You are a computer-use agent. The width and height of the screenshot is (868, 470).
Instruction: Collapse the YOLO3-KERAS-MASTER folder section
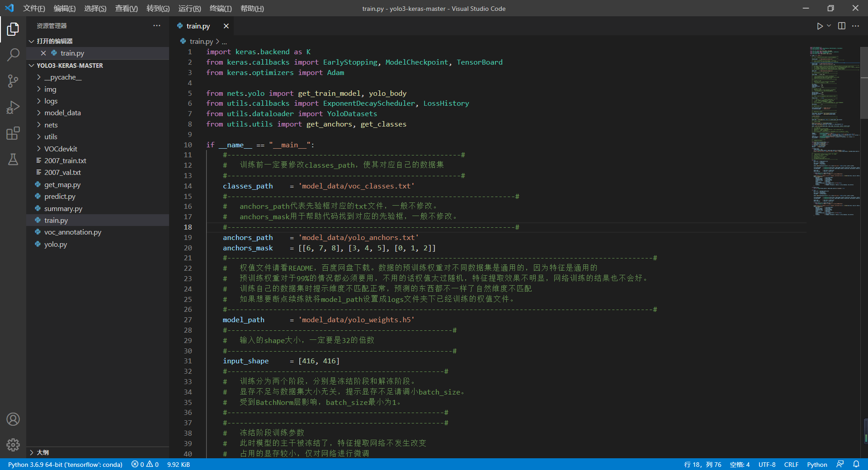pyautogui.click(x=98, y=66)
